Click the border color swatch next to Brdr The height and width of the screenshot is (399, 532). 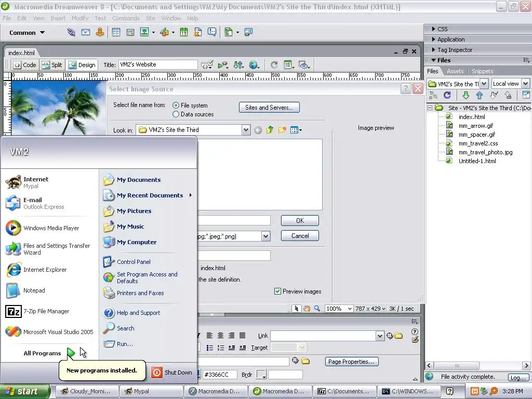[x=261, y=375]
